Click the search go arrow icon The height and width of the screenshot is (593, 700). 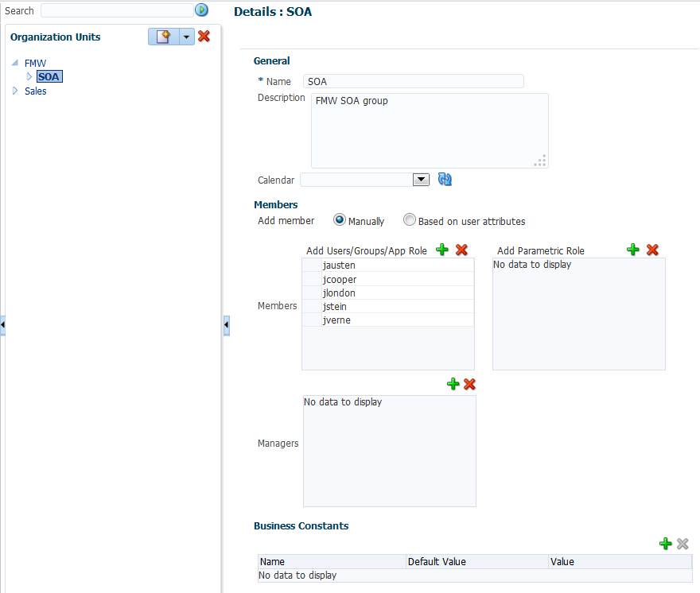pyautogui.click(x=201, y=10)
